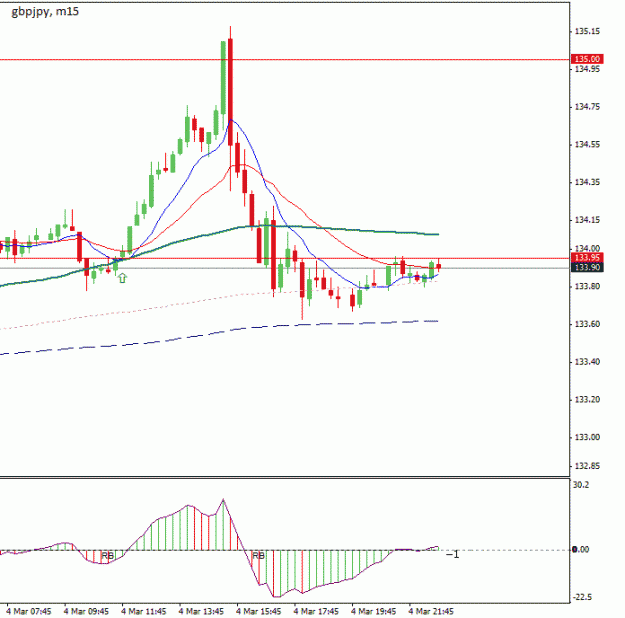Click the 4 Mar 17:45 time label
This screenshot has height=618, width=625.
tap(316, 611)
